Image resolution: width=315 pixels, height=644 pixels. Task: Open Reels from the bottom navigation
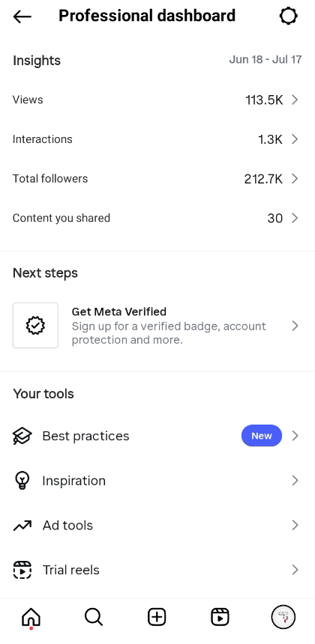click(x=220, y=617)
